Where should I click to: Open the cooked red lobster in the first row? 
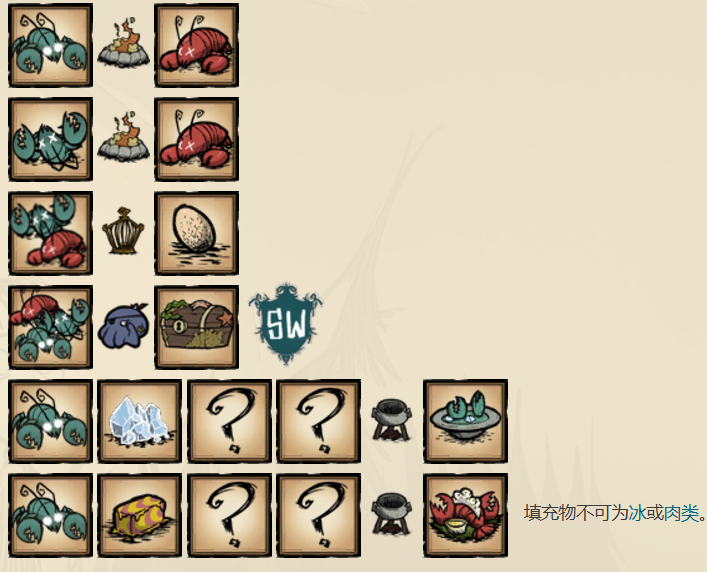[x=197, y=45]
